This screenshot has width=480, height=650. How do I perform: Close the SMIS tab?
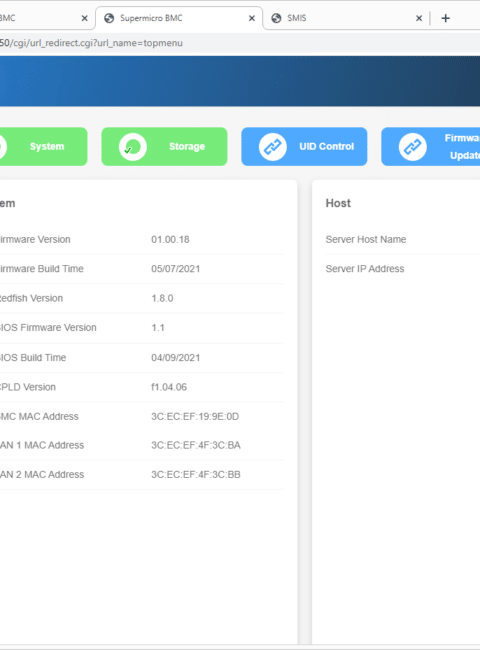point(419,18)
